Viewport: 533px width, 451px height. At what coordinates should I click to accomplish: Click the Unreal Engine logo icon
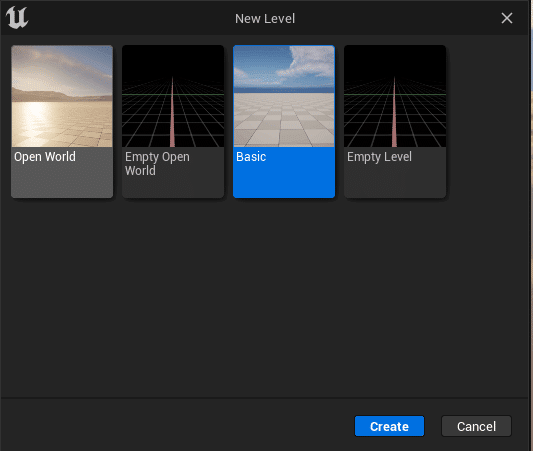coord(17,18)
